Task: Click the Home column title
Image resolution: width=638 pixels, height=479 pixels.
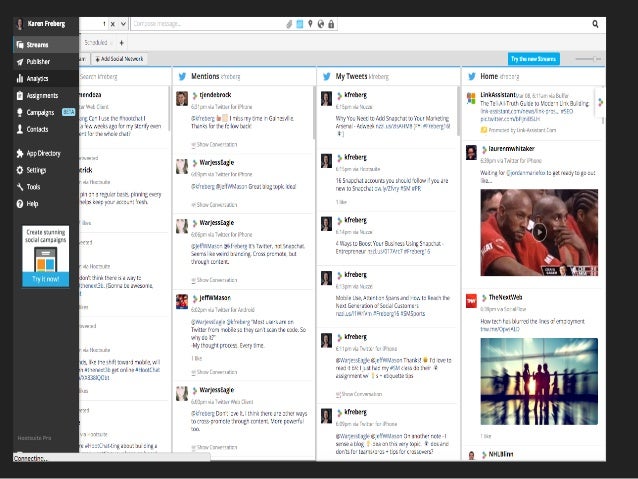Action: (x=489, y=77)
